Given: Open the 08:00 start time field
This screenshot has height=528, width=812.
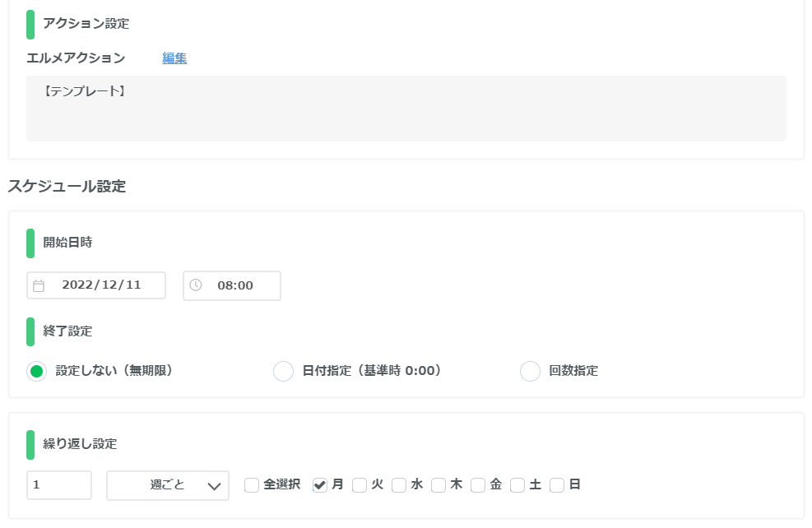Looking at the screenshot, I should point(232,285).
